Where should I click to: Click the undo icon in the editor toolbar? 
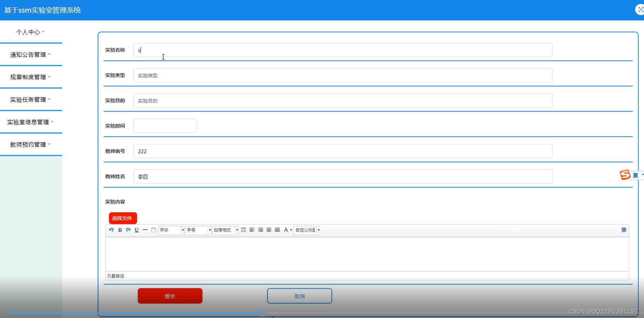111,230
